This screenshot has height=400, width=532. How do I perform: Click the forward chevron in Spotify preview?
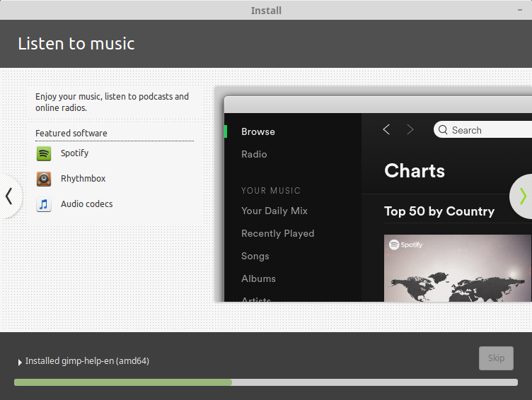pyautogui.click(x=410, y=129)
